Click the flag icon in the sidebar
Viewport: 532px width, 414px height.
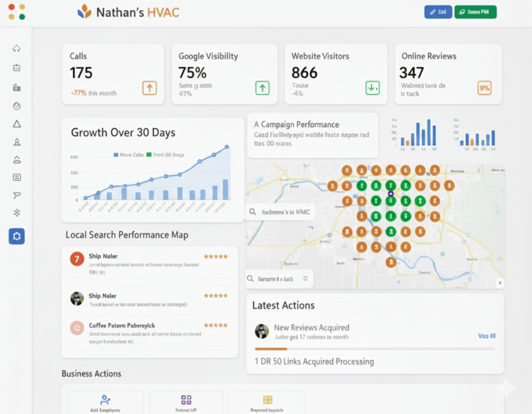pyautogui.click(x=17, y=195)
